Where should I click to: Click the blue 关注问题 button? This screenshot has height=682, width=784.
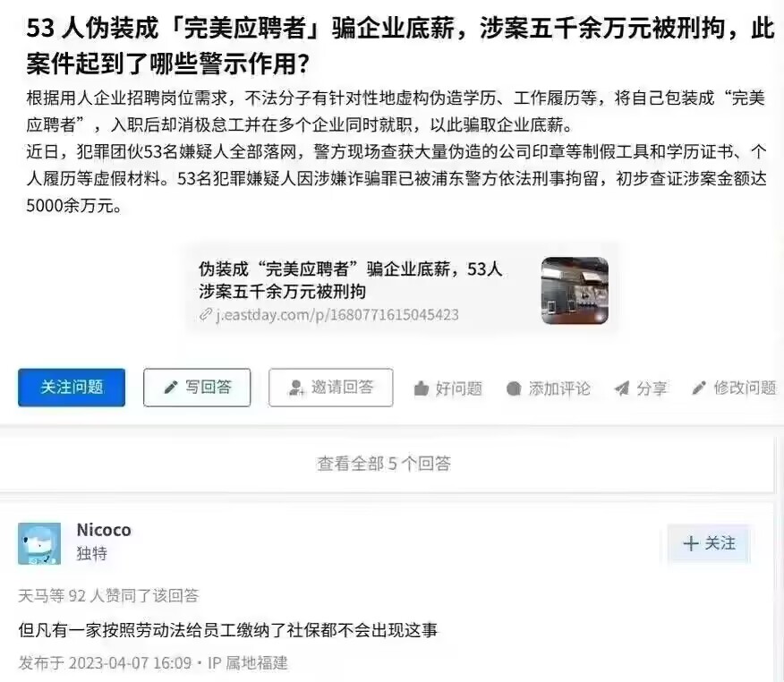pyautogui.click(x=72, y=388)
